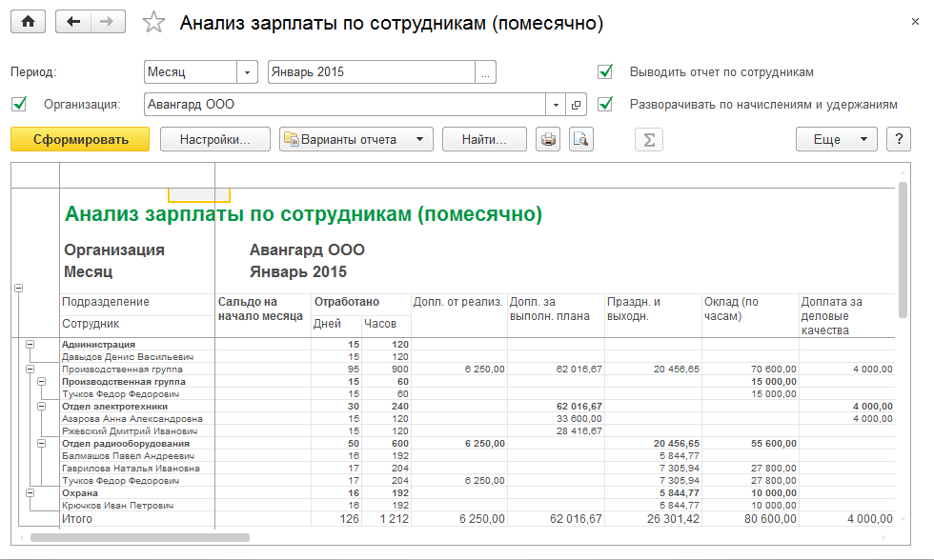The image size is (934, 560).
Task: Collapse the Администрация group in the report
Action: coord(30,345)
